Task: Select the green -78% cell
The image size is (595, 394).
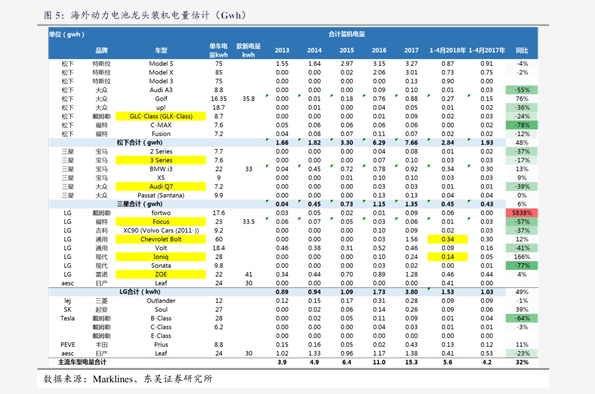Action: click(x=522, y=125)
